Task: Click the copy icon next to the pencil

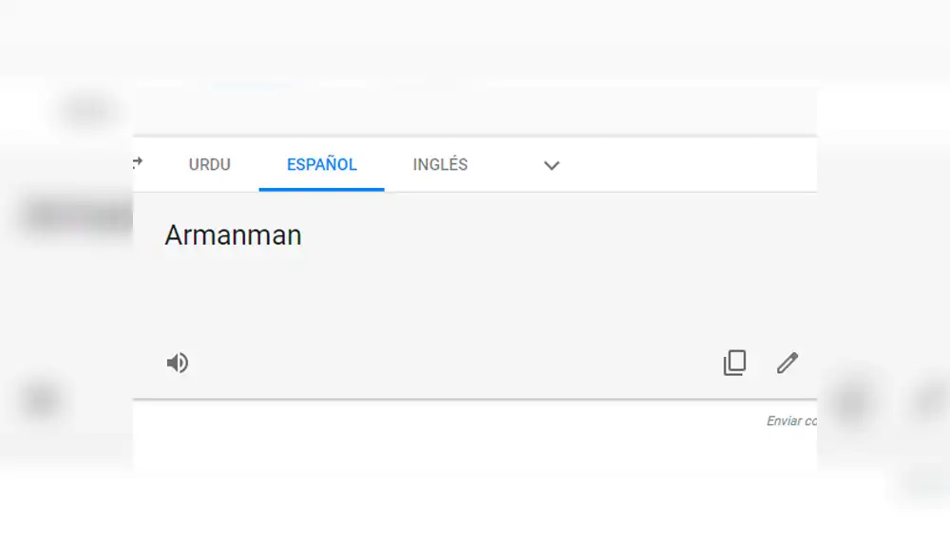Action: [734, 363]
